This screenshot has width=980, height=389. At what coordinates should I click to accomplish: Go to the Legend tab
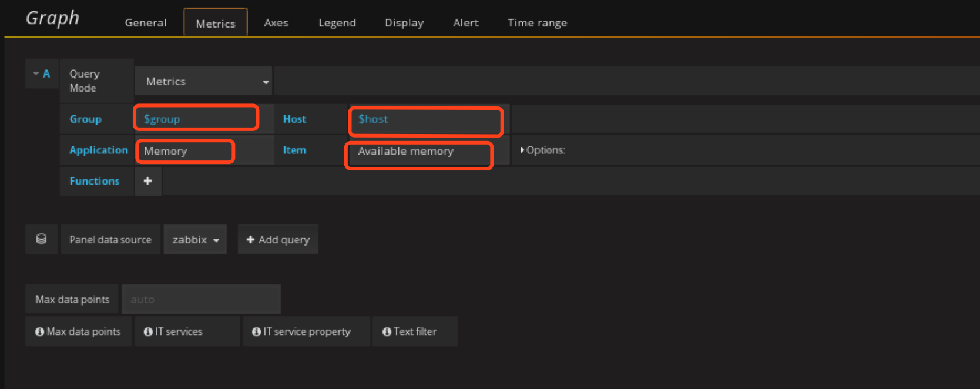click(337, 23)
